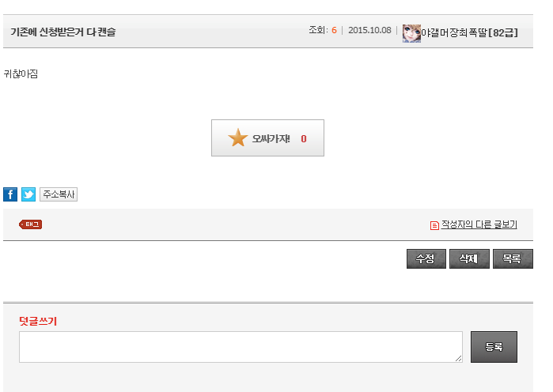The width and height of the screenshot is (553, 392).
Task: Share post via the Twitter icon
Action: [x=28, y=194]
